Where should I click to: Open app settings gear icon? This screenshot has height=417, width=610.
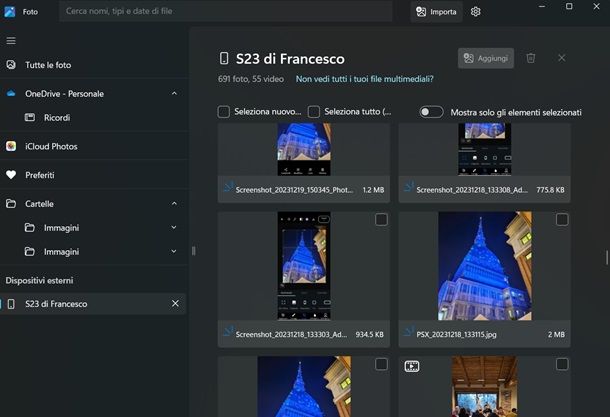(475, 12)
